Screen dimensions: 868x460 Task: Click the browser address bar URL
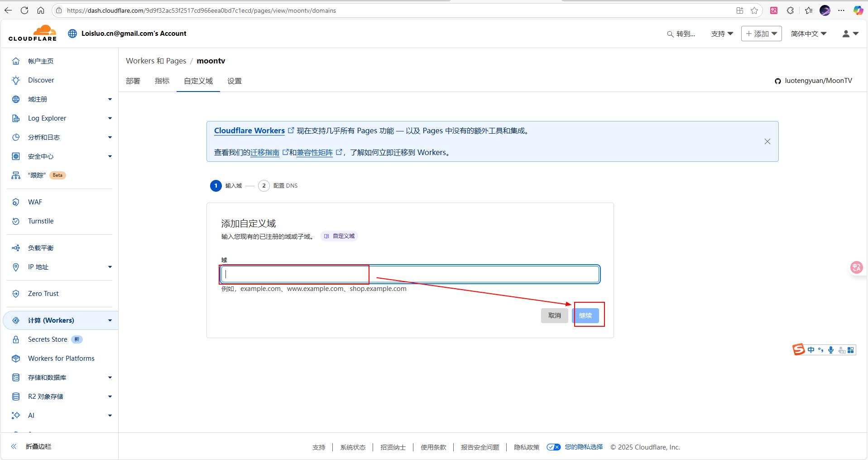click(x=201, y=10)
